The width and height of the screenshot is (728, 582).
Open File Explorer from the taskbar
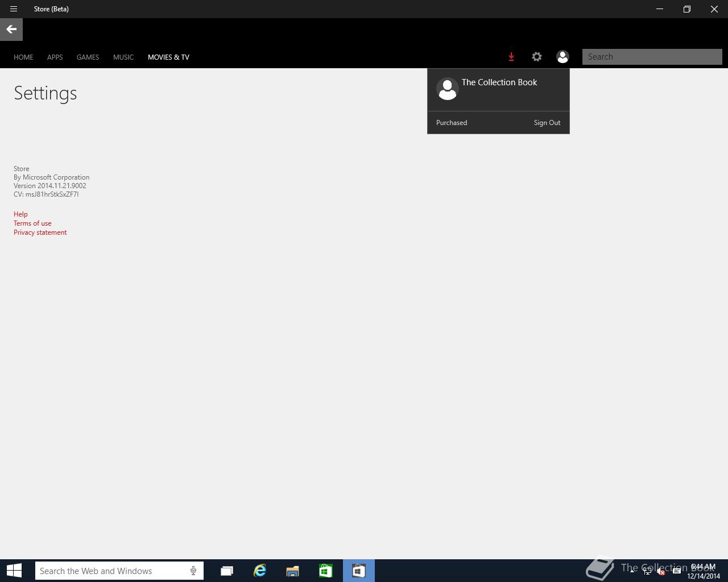tap(292, 571)
